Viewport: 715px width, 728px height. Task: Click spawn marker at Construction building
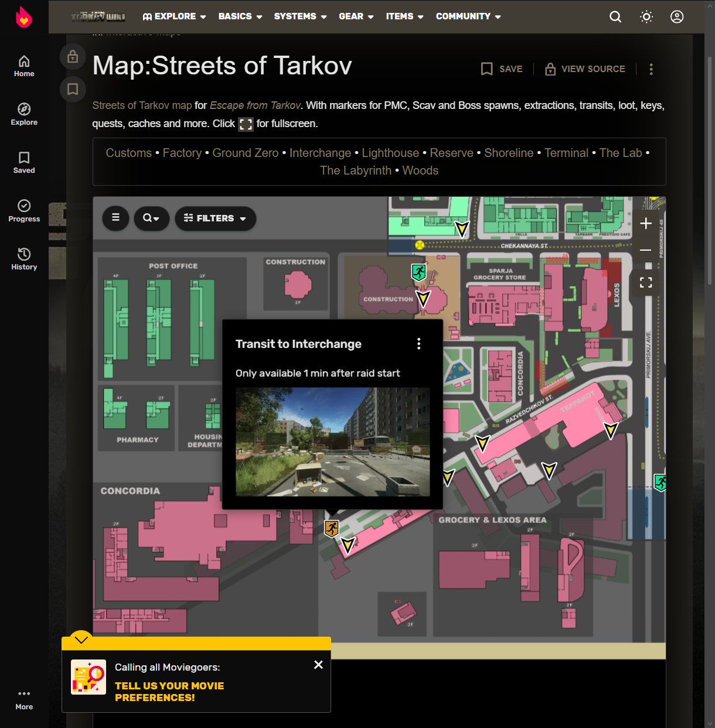point(423,299)
